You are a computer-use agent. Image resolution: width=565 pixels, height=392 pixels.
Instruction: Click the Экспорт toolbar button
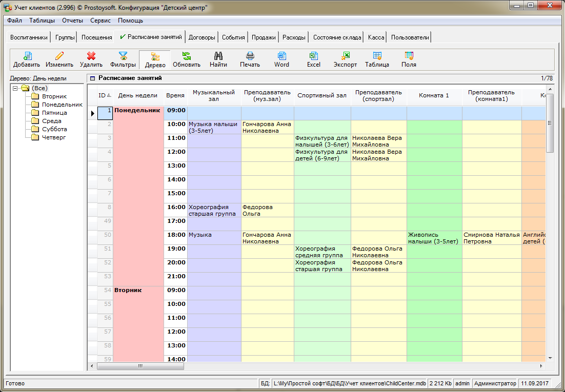pyautogui.click(x=345, y=60)
